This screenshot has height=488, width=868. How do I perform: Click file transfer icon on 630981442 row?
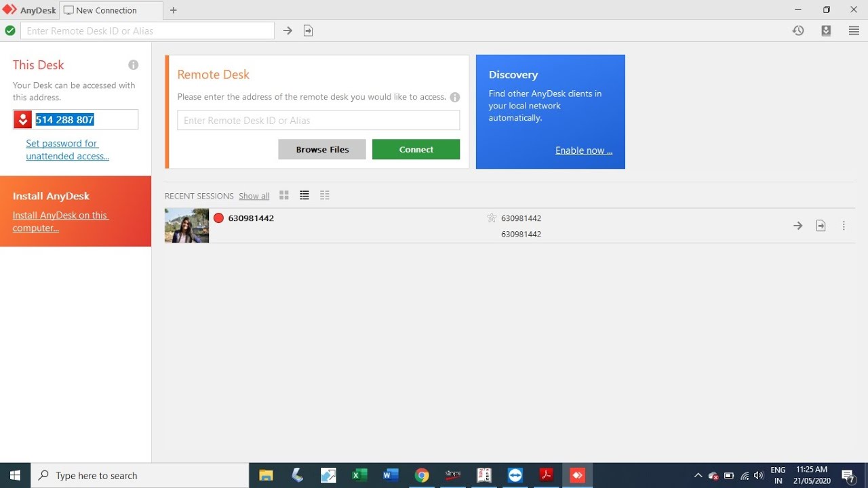821,226
